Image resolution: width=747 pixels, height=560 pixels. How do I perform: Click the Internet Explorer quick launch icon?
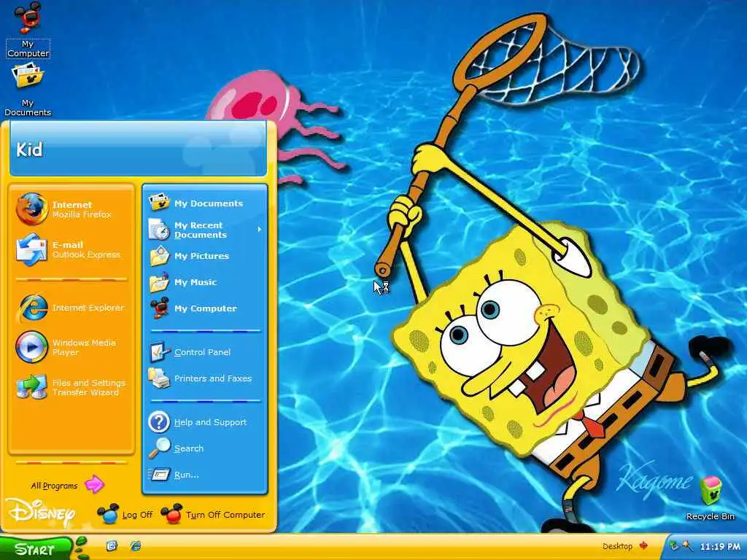[x=136, y=545]
